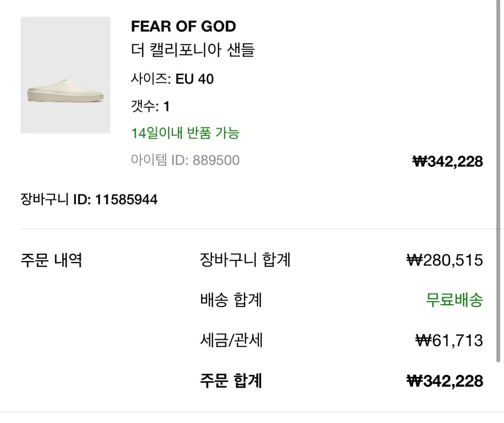Click the green 14일이내 반품 가능 notice

[185, 133]
